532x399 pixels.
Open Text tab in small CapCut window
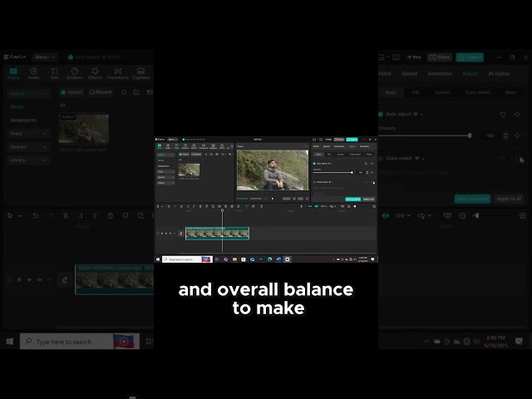point(177,146)
